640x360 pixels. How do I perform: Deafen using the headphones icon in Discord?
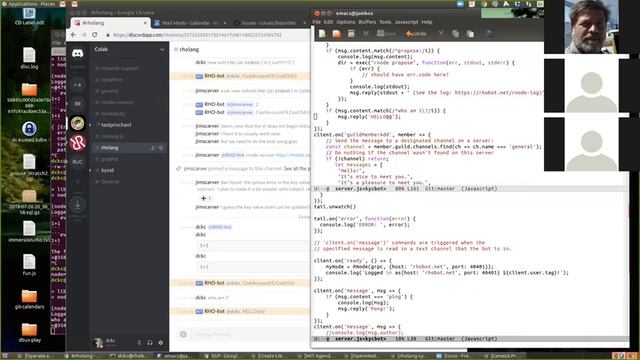tap(150, 343)
